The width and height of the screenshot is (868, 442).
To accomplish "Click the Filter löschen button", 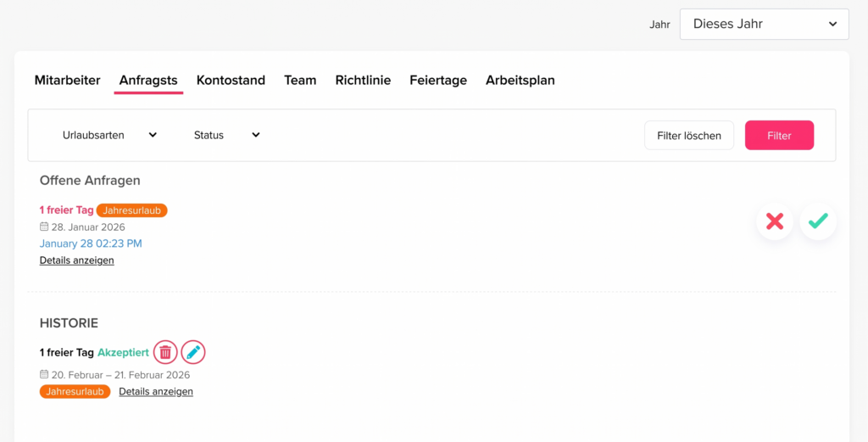I will pos(688,136).
